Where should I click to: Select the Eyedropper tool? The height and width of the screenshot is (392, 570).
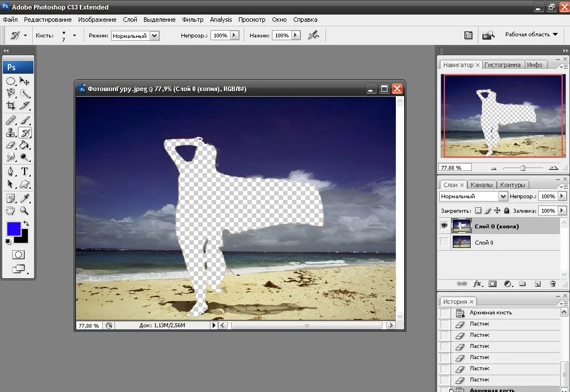pyautogui.click(x=25, y=198)
